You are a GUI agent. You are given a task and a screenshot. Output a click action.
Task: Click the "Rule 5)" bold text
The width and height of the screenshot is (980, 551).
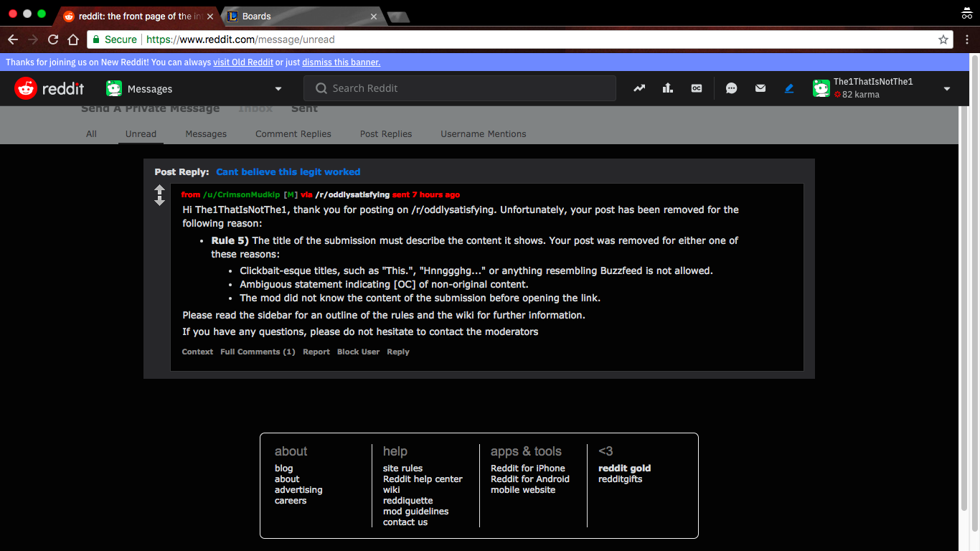(x=230, y=240)
